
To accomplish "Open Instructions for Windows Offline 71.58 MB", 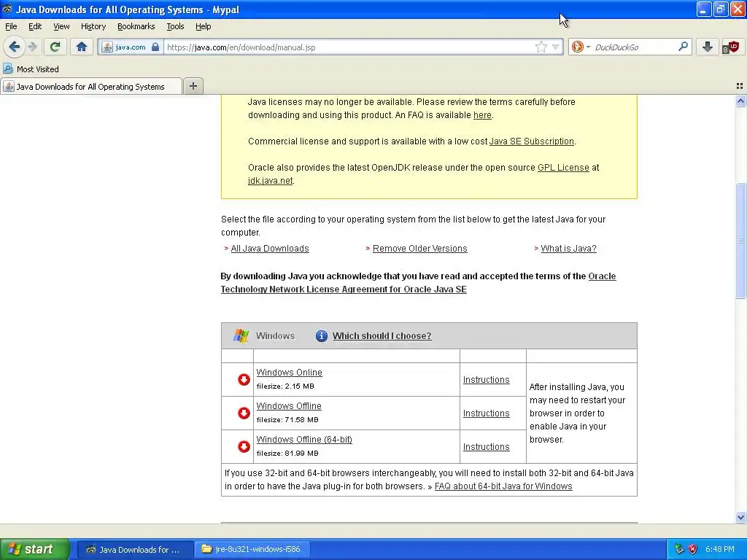I will [486, 413].
